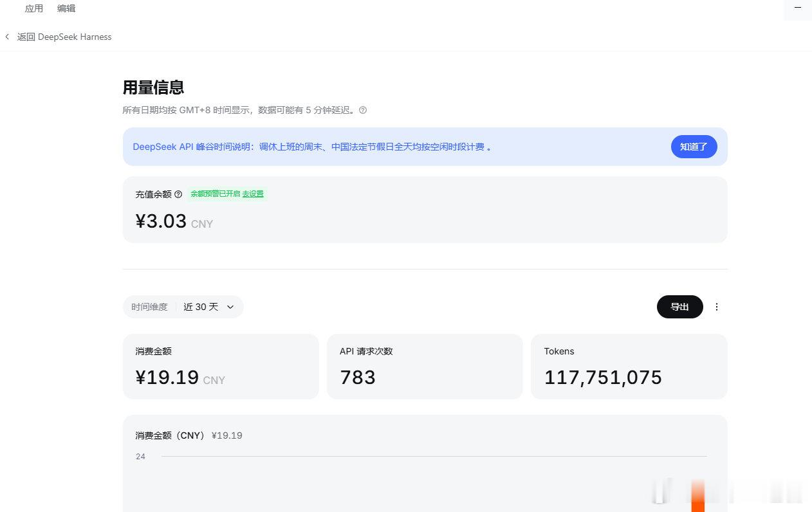Dismiss notice with 知道了 button
The width and height of the screenshot is (812, 512).
click(x=694, y=147)
